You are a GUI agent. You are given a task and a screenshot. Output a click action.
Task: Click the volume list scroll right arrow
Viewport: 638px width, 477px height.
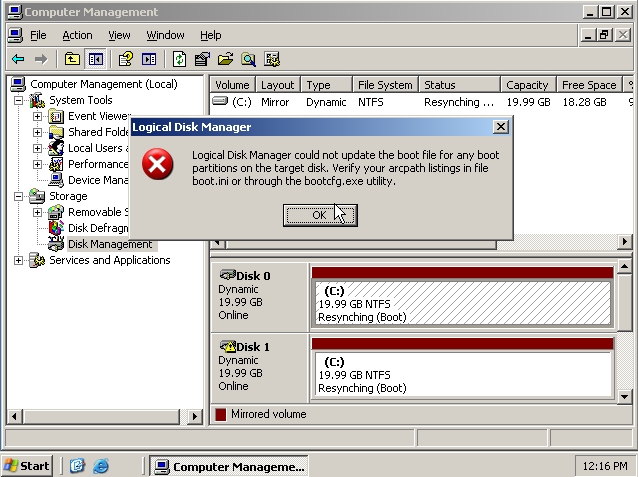(x=625, y=242)
